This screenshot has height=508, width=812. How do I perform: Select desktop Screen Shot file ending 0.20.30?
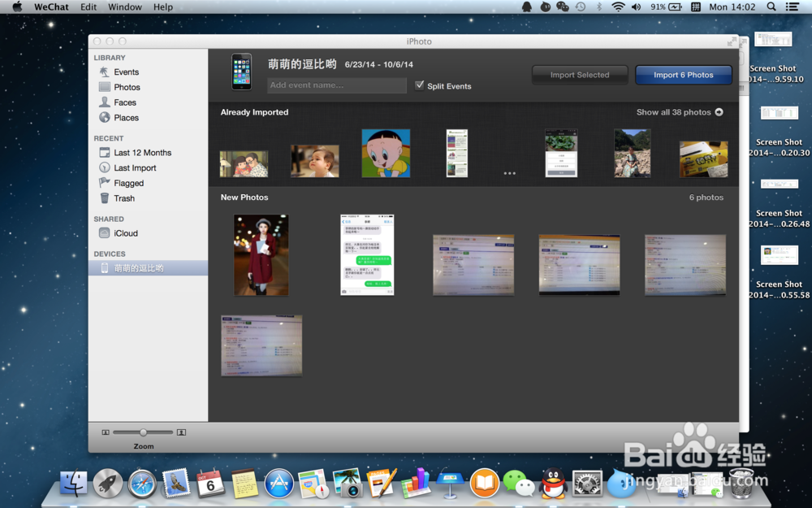779,131
